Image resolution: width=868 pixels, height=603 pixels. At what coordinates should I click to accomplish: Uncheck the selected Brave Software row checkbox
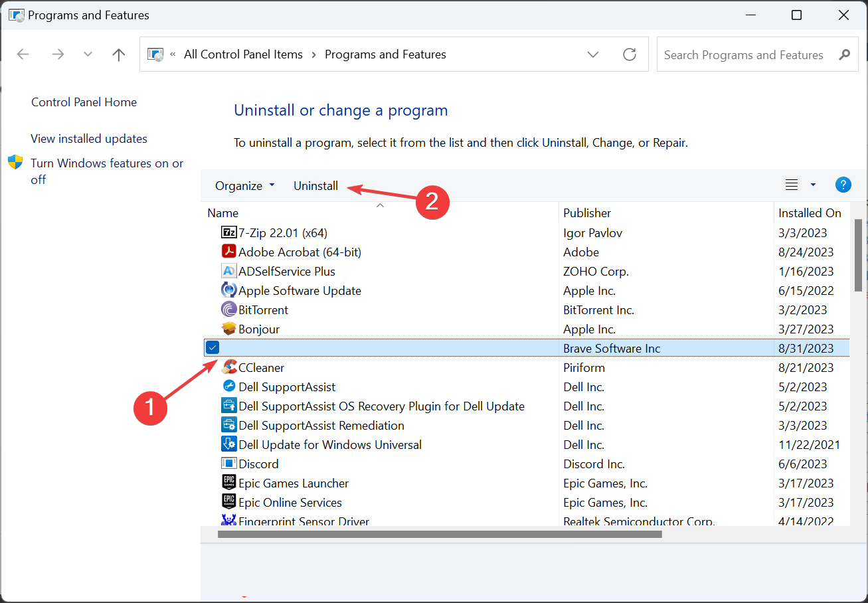tap(213, 348)
